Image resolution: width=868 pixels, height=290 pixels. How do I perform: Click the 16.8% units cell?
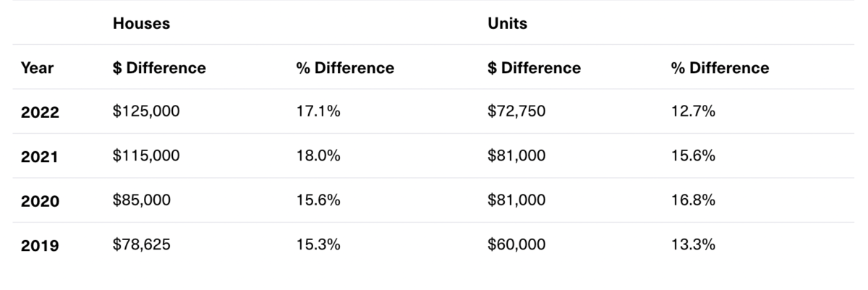[693, 200]
